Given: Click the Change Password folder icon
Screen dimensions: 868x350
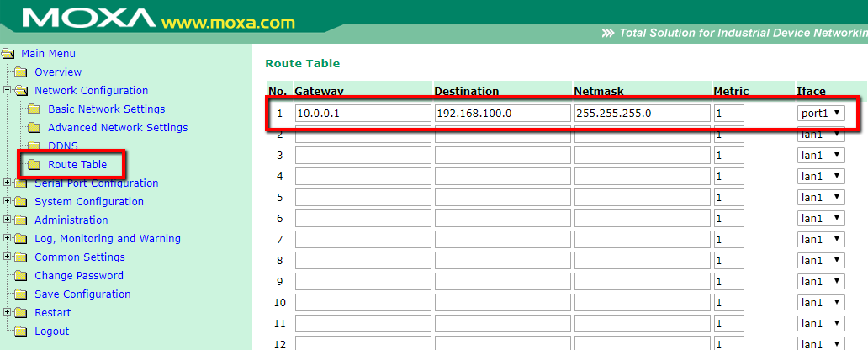Looking at the screenshot, I should 20,276.
